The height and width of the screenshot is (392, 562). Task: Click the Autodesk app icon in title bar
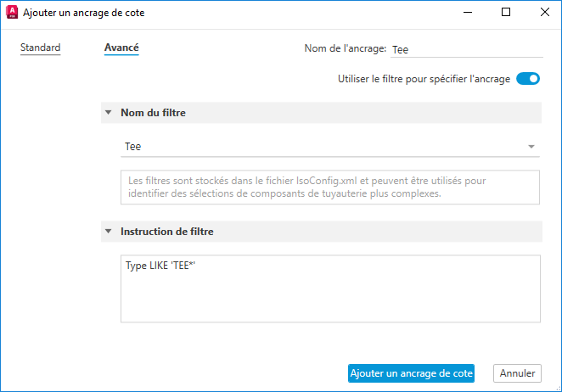click(11, 13)
